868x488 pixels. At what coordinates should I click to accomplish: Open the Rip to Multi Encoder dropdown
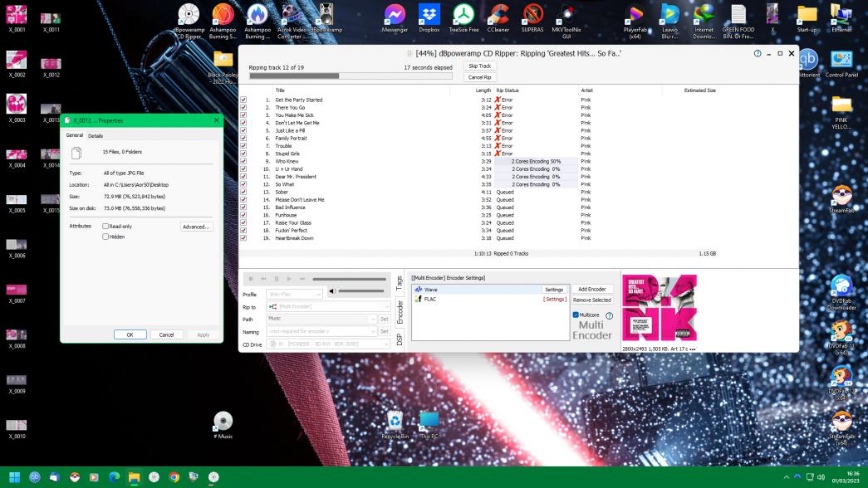click(328, 306)
